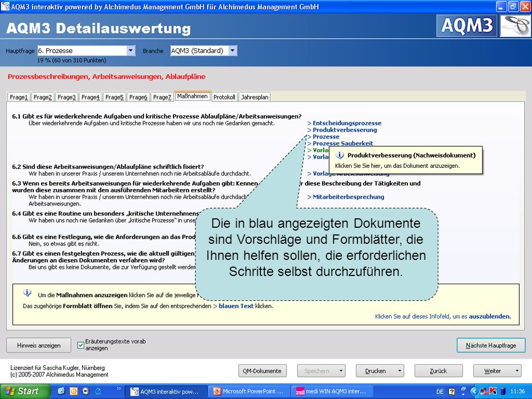532x399 pixels.
Task: Click the blauen Text link in the info box
Action: (x=233, y=306)
